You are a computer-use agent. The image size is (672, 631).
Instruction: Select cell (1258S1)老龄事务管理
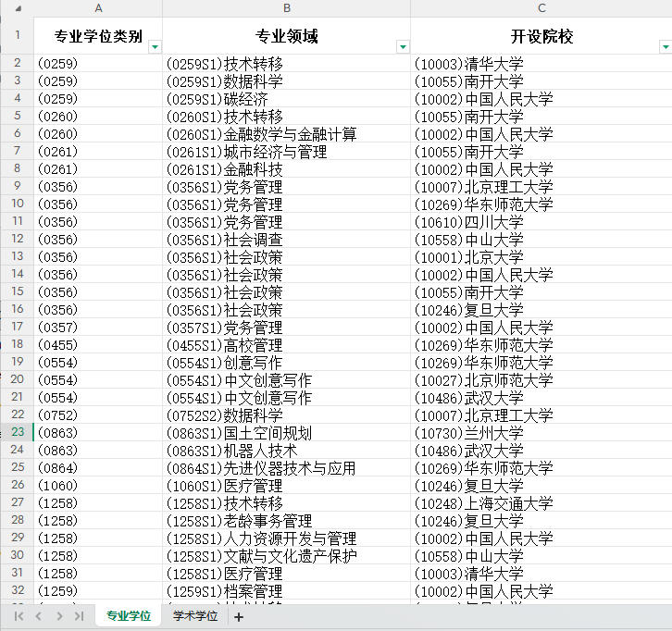286,520
